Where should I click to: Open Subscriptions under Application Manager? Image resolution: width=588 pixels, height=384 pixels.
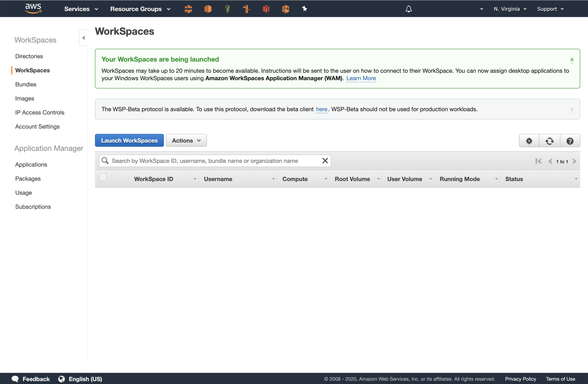coord(33,207)
